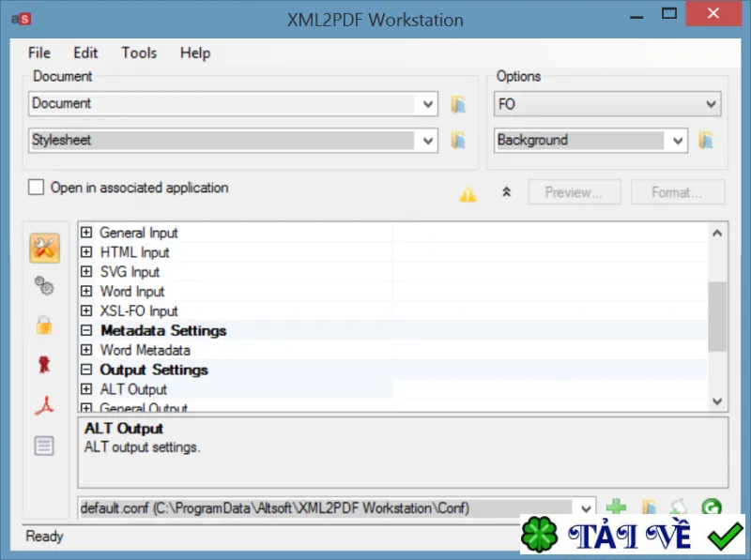
Task: Click the settings list scrollbar thumb
Action: click(717, 316)
